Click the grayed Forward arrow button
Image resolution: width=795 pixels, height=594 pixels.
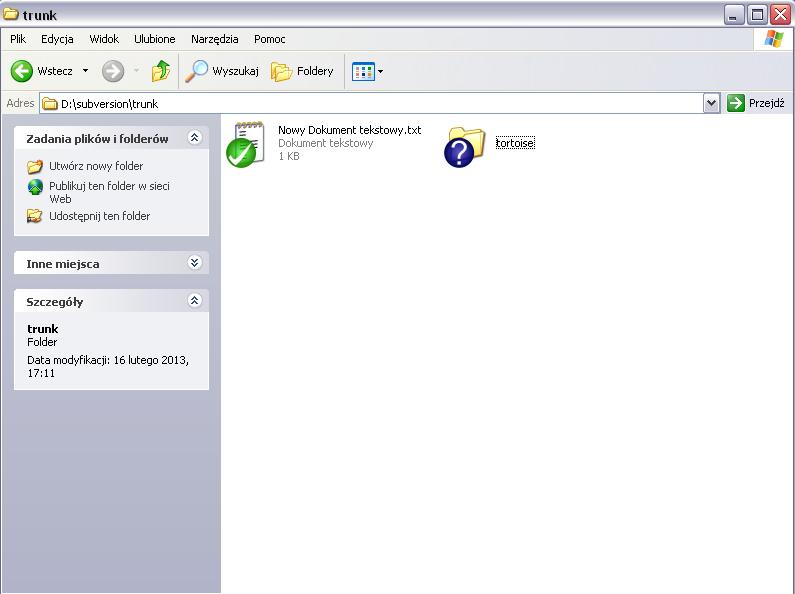coord(113,71)
